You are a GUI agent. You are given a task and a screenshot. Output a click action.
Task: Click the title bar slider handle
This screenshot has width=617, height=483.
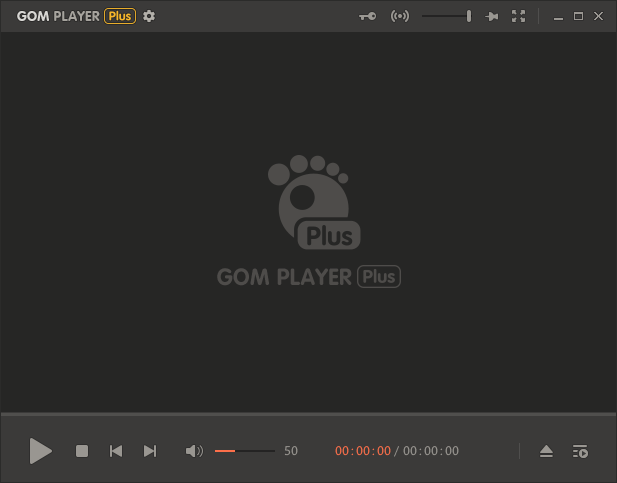tap(468, 16)
